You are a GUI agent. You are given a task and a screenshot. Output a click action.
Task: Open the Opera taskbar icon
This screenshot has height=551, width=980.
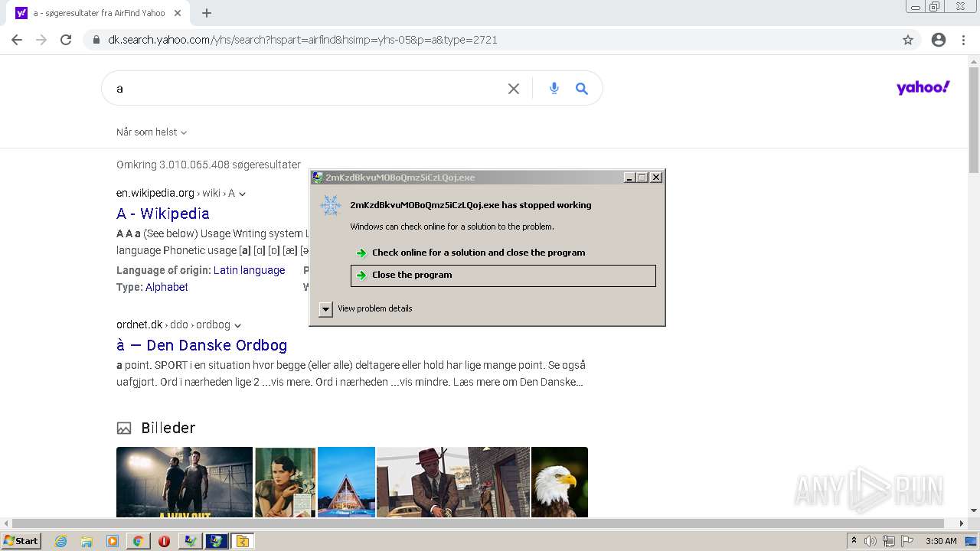tap(164, 541)
